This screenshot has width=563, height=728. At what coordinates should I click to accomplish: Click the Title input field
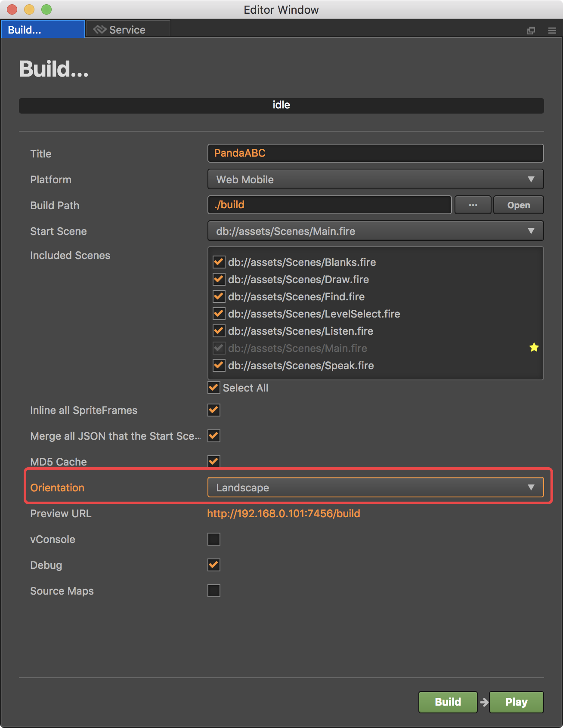pos(375,153)
